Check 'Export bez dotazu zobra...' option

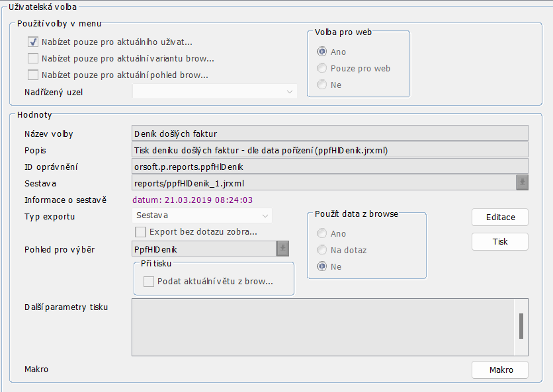coord(140,232)
